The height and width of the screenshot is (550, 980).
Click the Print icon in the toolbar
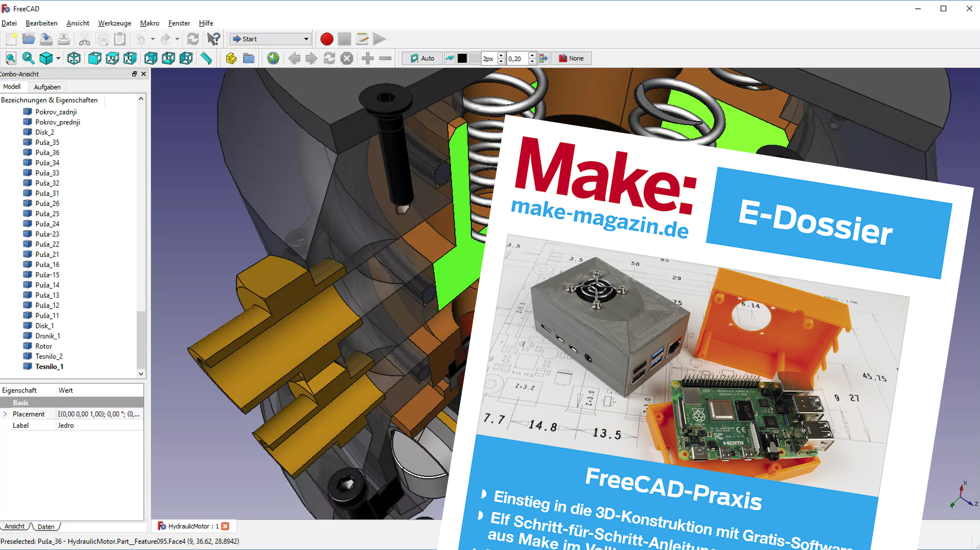(64, 39)
